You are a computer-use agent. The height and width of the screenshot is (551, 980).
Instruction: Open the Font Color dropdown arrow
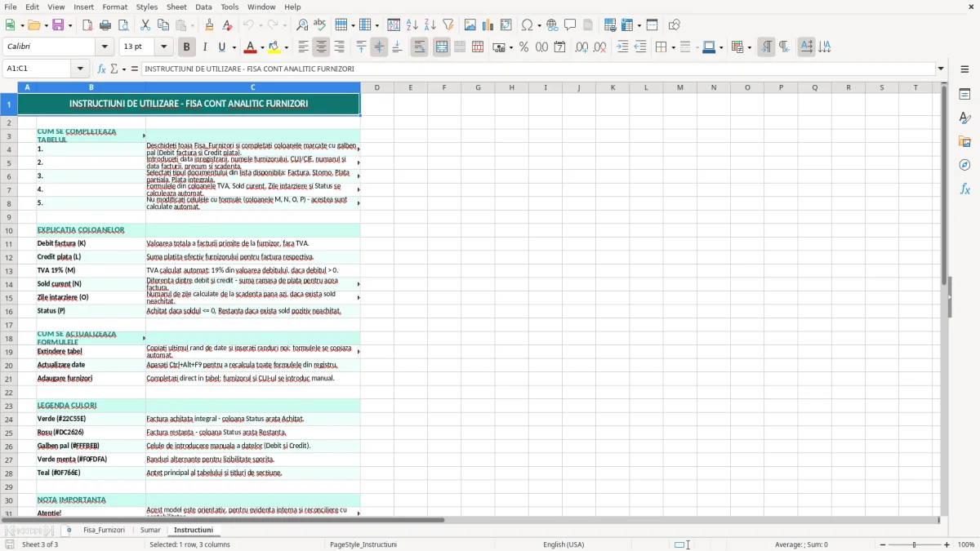(x=262, y=47)
